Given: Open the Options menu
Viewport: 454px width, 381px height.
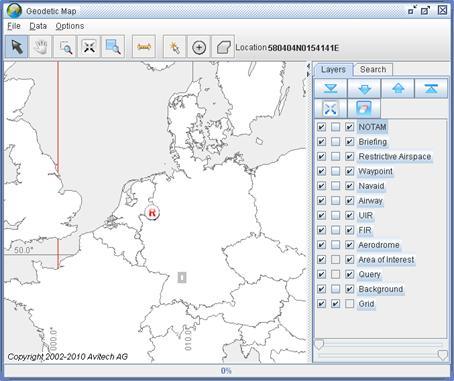Looking at the screenshot, I should 70,26.
